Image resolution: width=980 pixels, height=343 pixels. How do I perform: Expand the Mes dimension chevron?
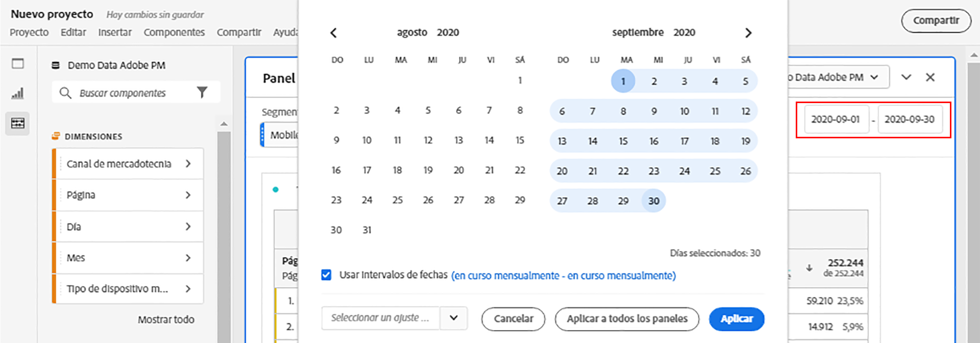click(188, 258)
